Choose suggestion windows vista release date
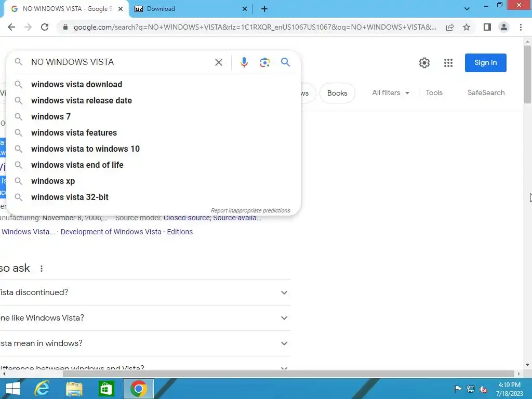The image size is (532, 399). [153, 100]
